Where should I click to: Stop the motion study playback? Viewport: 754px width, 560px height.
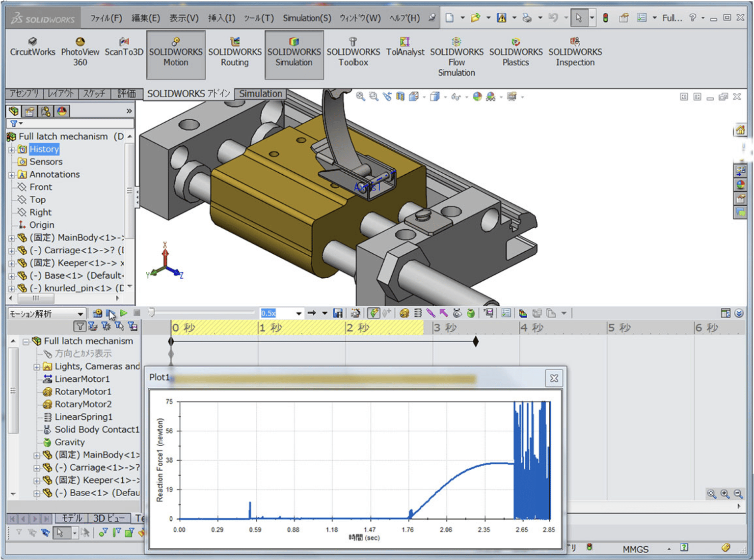[x=137, y=313]
